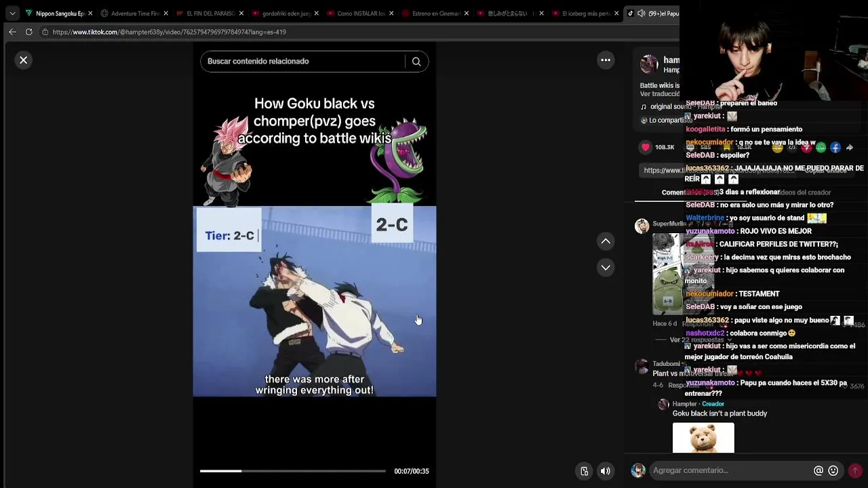Click the search magnifier icon
Viewport: 868px width, 488px height.
point(416,62)
